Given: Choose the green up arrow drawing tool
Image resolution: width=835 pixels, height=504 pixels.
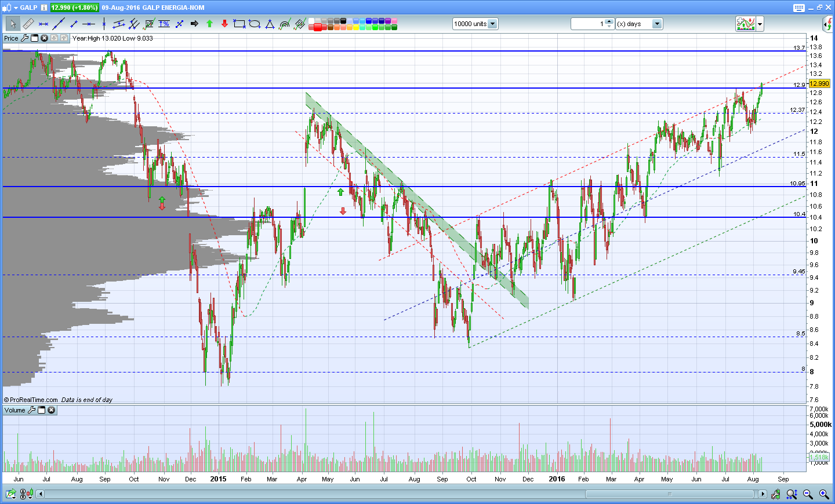Looking at the screenshot, I should click(x=210, y=24).
